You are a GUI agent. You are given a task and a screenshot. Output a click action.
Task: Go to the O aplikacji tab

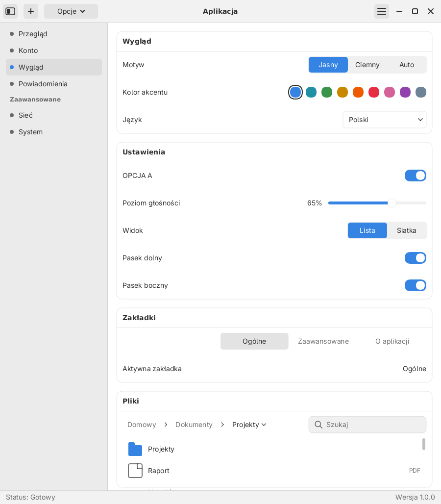[392, 341]
